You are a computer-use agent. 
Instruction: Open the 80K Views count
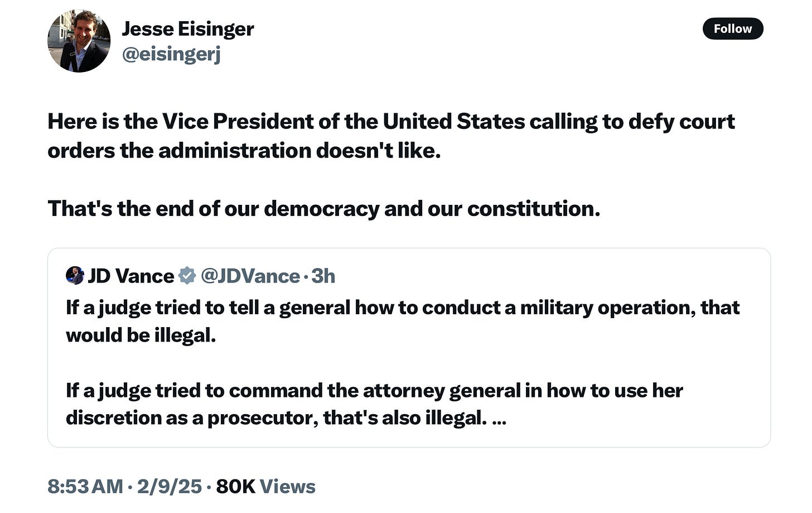265,486
